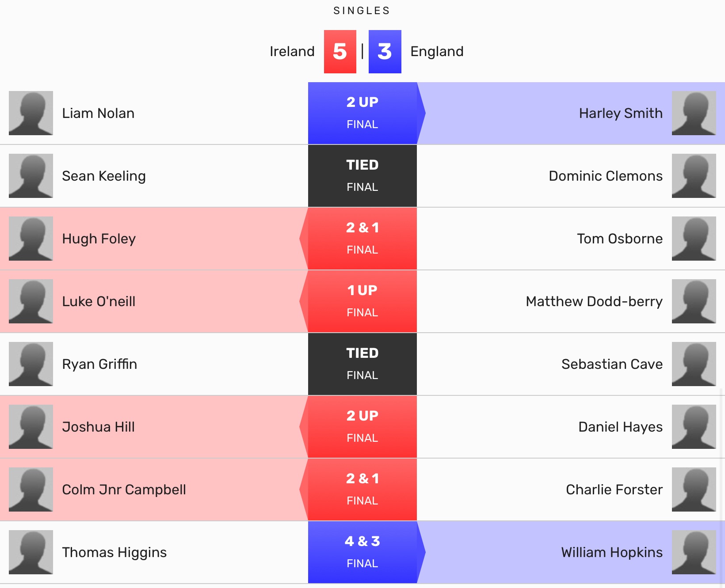Screen dimensions: 725x588
Task: Select Tom Osborne's player avatar
Action: pos(694,239)
